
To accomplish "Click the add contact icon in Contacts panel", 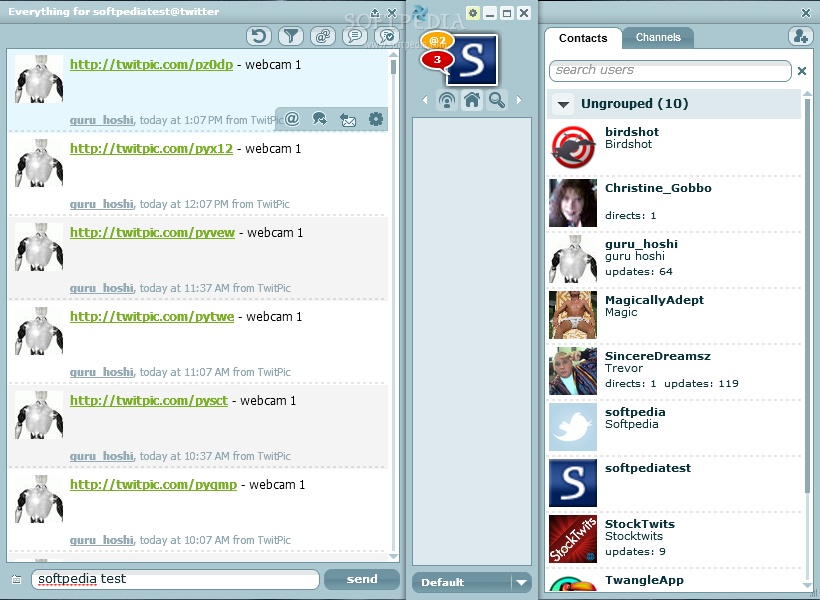I will pos(800,36).
